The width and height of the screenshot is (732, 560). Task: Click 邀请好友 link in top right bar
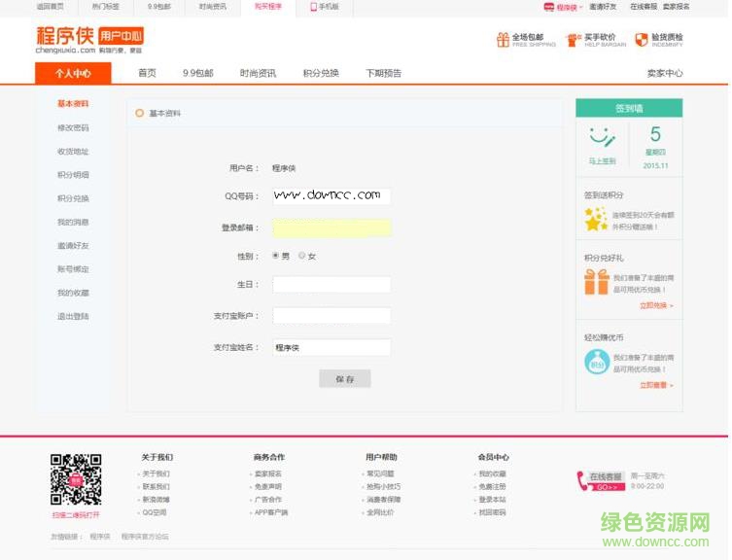pos(603,7)
